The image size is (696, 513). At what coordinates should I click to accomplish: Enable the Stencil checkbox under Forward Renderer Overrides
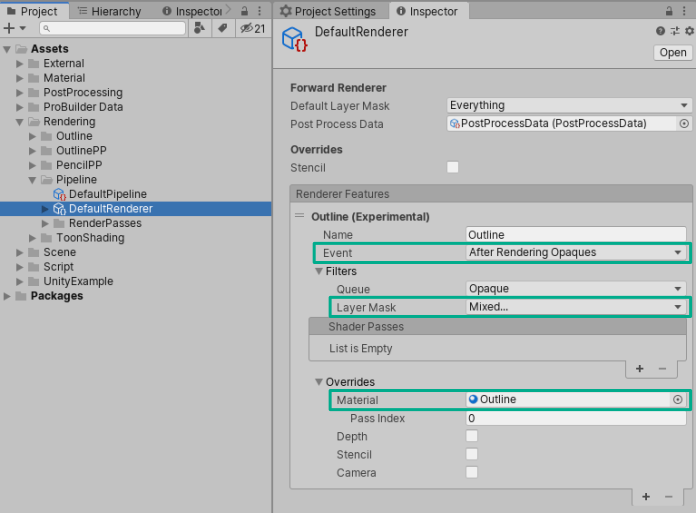pyautogui.click(x=453, y=168)
